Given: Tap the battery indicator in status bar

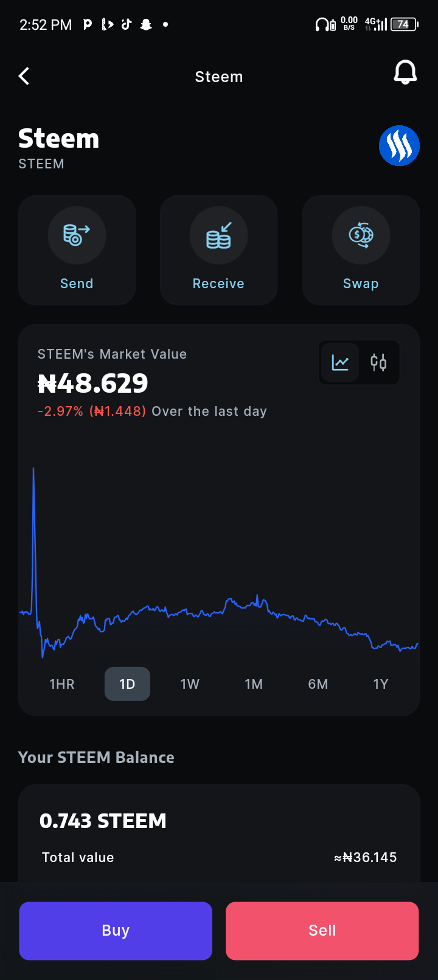Looking at the screenshot, I should 404,24.
